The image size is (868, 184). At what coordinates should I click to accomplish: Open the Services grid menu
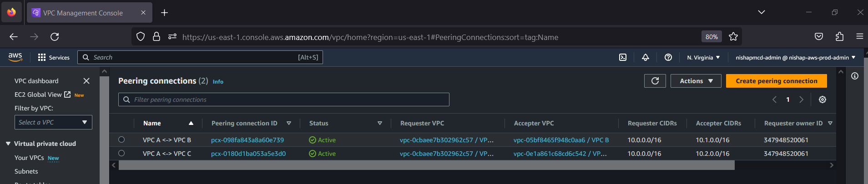tap(54, 57)
